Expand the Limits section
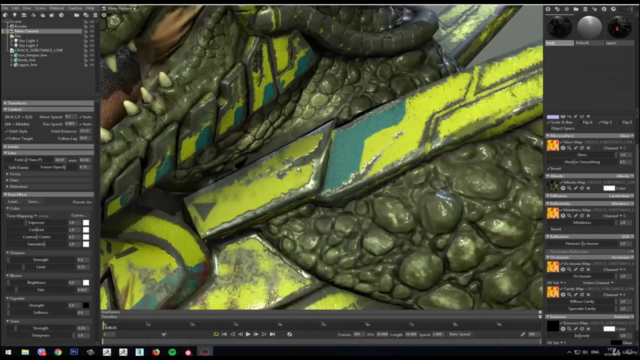Screen dimensions: 640x360 [48, 146]
